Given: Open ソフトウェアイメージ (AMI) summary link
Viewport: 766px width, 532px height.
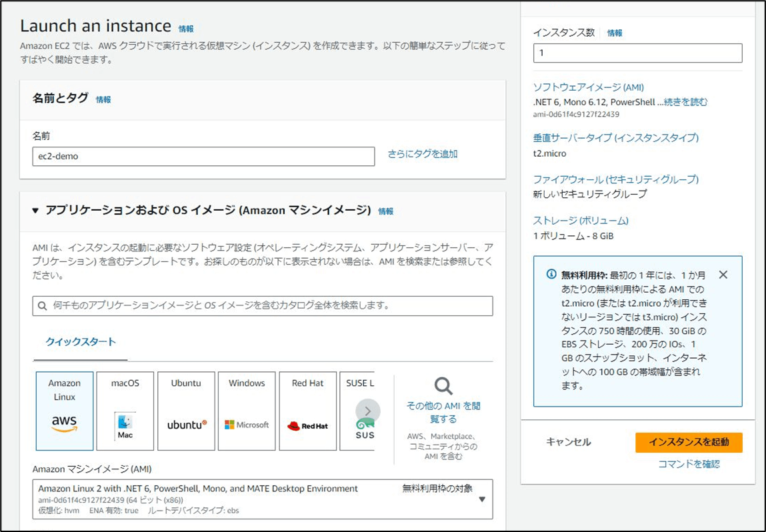Looking at the screenshot, I should [x=589, y=87].
